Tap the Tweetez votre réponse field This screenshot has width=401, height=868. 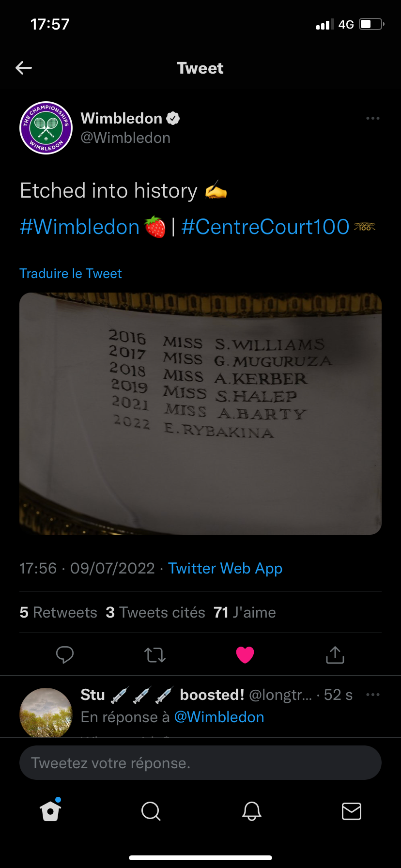(x=200, y=762)
